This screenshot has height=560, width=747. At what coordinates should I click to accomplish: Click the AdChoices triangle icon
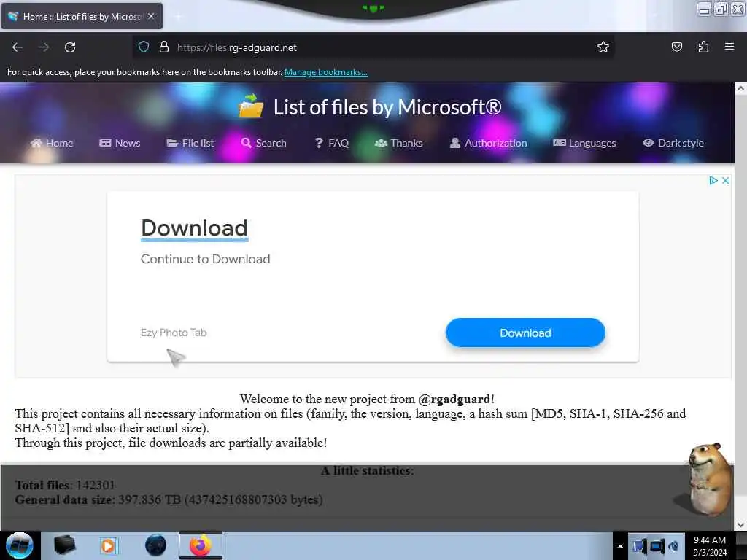pos(713,181)
